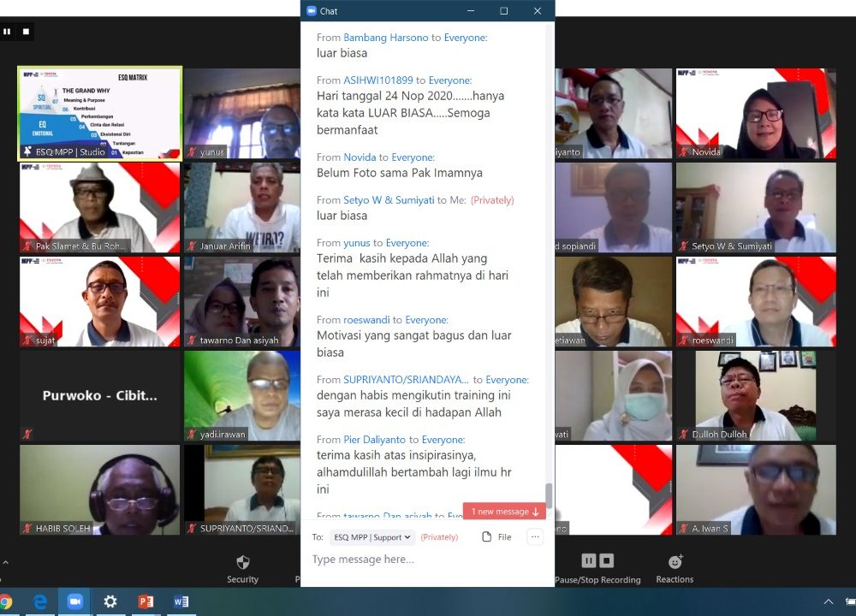Open the chat more options ellipsis
Screen dimensions: 856x616
535,536
